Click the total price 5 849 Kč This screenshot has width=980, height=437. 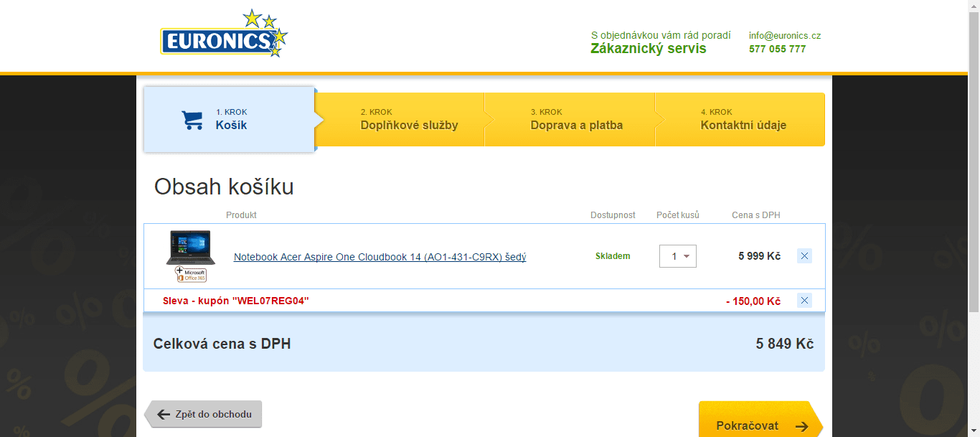coord(785,344)
